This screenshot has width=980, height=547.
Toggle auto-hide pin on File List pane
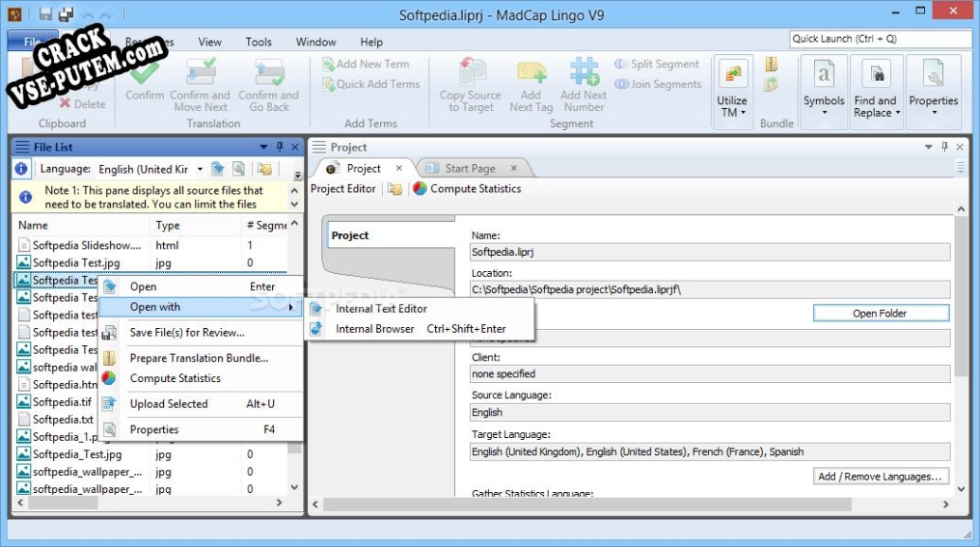click(x=280, y=147)
